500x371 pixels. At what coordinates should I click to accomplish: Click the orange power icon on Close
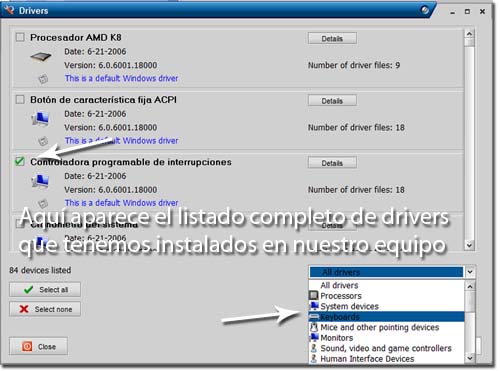pyautogui.click(x=27, y=346)
